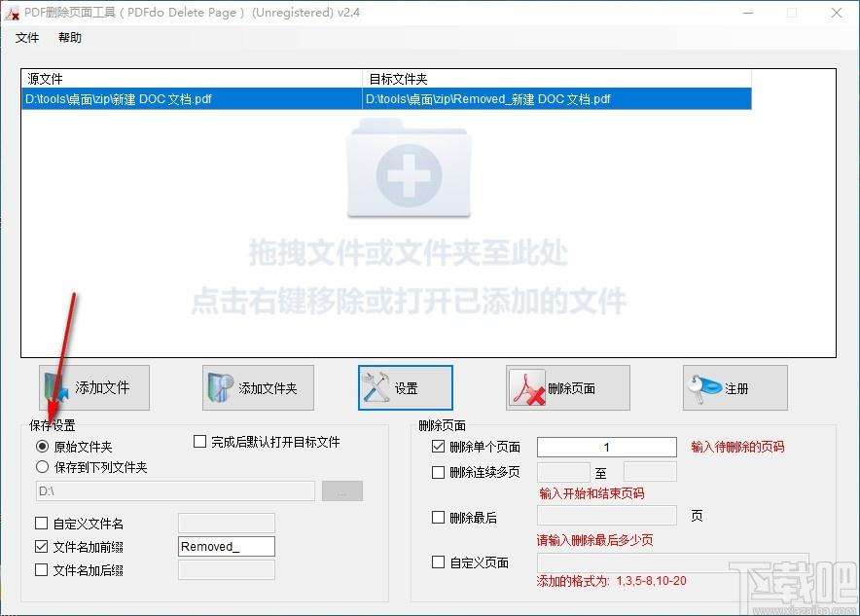
Task: Click the end page field after 至
Action: coord(650,472)
